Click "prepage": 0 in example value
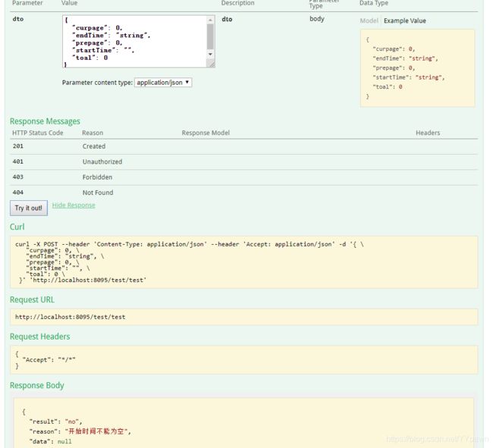 [394, 68]
